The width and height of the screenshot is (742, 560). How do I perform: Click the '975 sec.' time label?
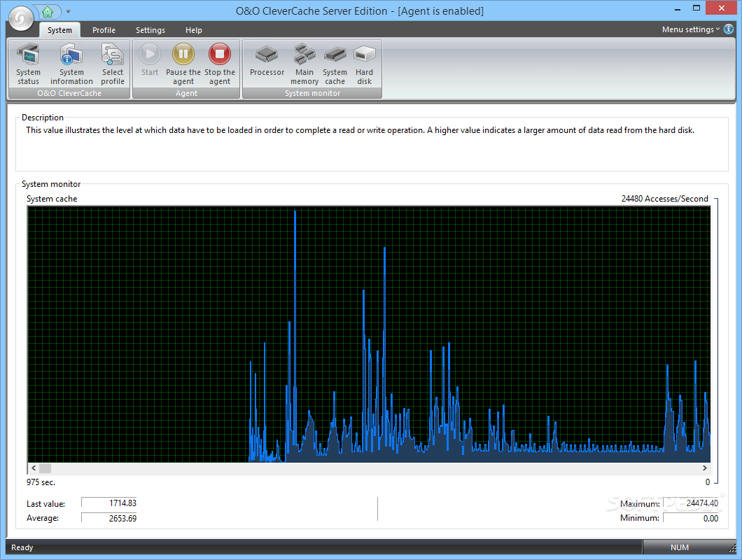click(41, 482)
